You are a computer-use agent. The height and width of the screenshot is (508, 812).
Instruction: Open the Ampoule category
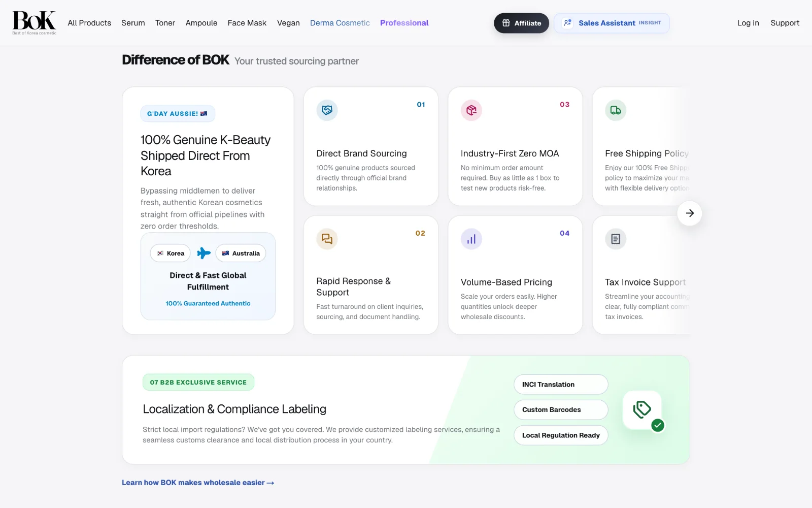(x=201, y=23)
